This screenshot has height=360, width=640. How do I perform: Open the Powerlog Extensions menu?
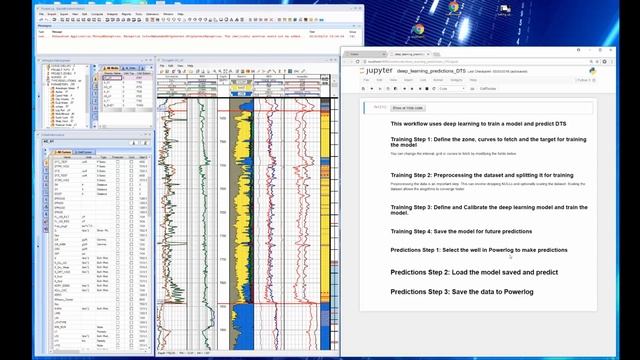pos(152,14)
